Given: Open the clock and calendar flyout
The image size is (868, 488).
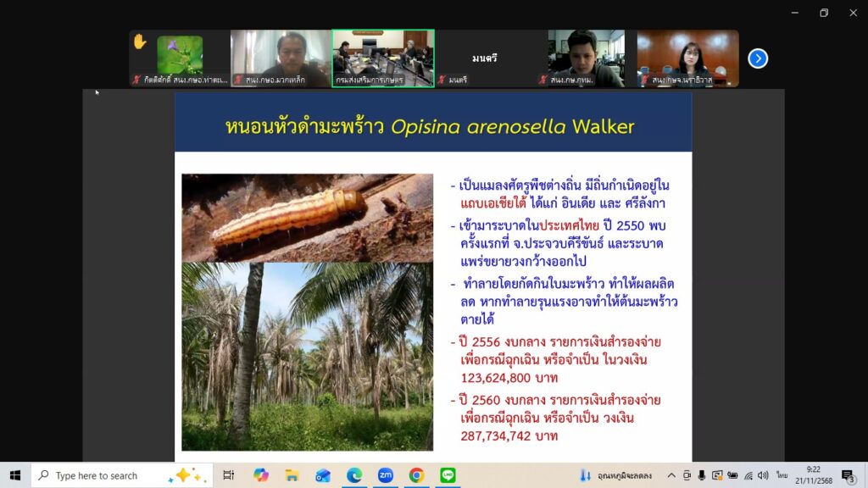Looking at the screenshot, I should 813,475.
